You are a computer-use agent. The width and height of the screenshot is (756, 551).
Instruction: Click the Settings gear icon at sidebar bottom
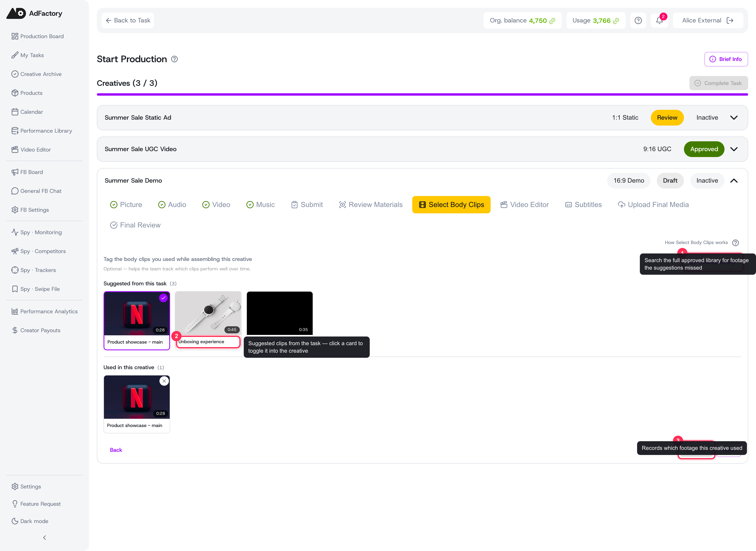click(15, 486)
